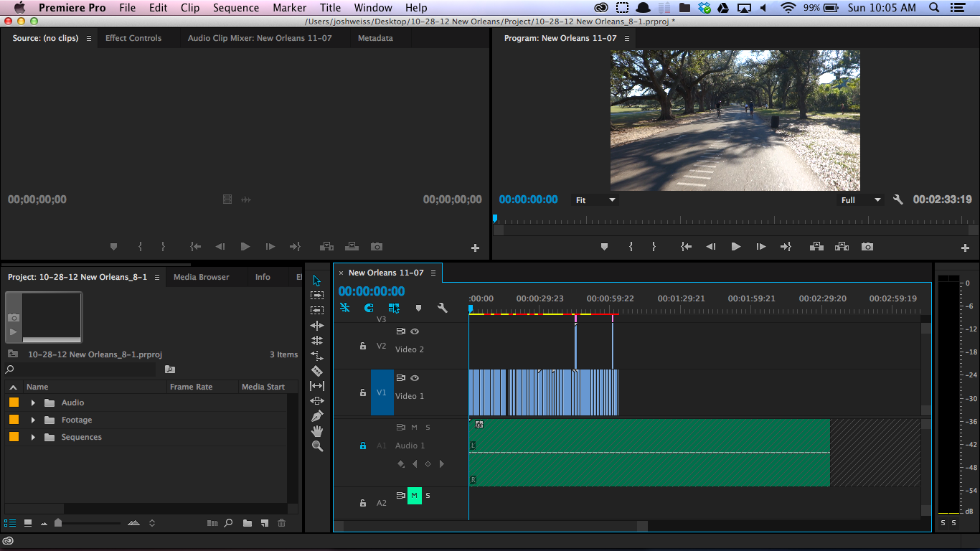
Task: Click Export Frame camera in Program monitor
Action: 867,247
